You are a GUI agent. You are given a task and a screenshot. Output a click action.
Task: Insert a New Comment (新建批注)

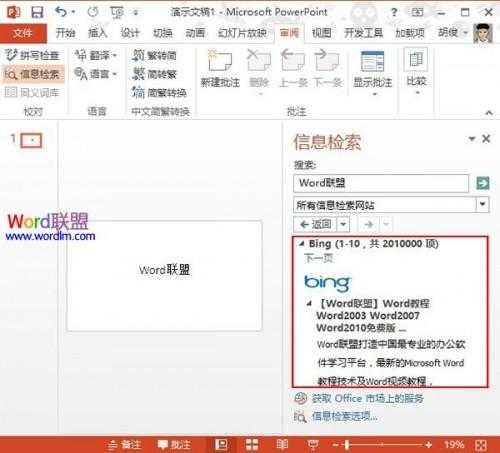220,68
